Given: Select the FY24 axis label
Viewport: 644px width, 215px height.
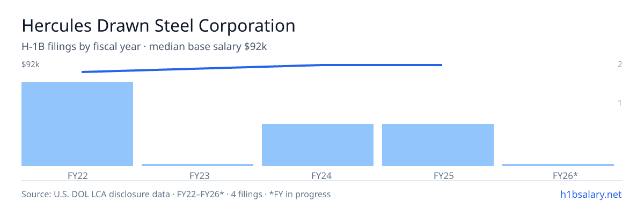Looking at the screenshot, I should pos(318,176).
